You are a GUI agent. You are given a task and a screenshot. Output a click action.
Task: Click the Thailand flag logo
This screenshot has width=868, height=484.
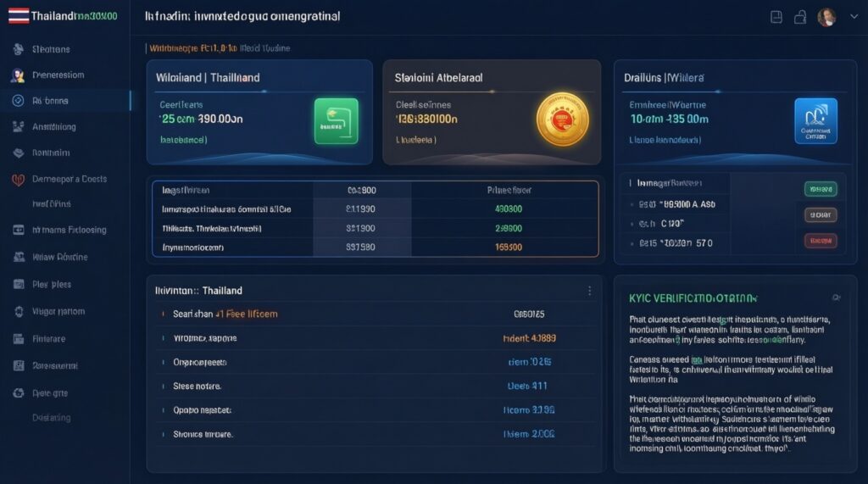pos(19,16)
